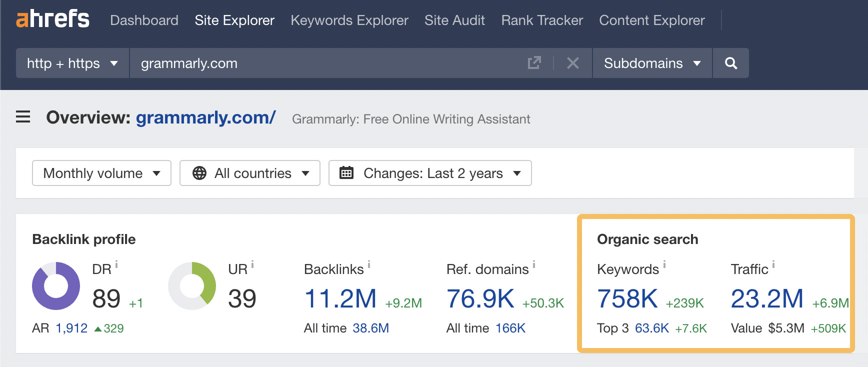Click the 63.6K Top 3 keywords value

tap(651, 328)
